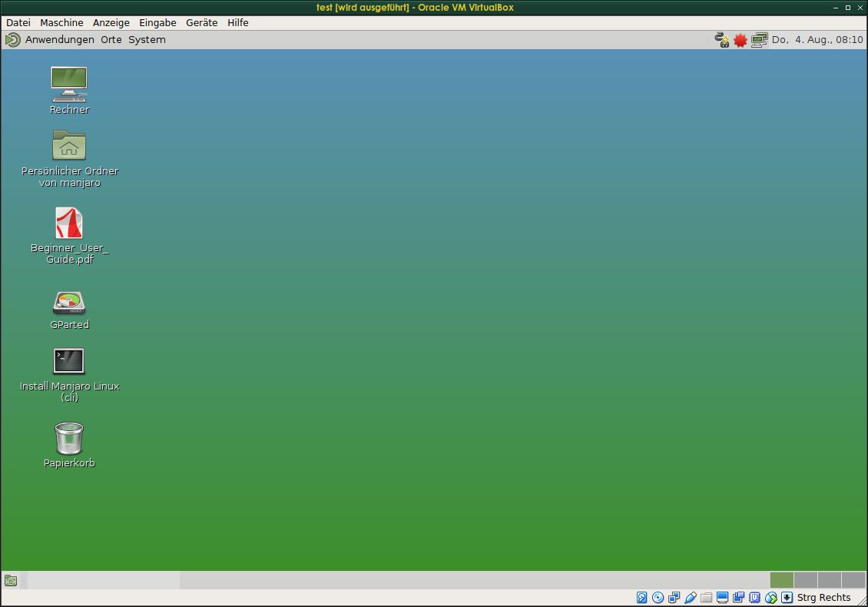868x607 pixels.
Task: Click the red update notifier tray icon
Action: tap(740, 40)
